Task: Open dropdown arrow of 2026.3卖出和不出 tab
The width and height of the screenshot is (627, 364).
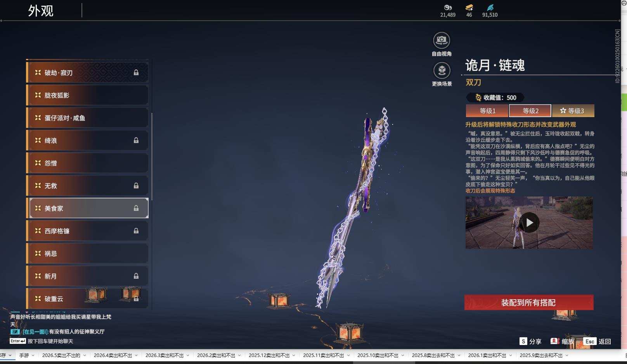Action: [x=188, y=355]
